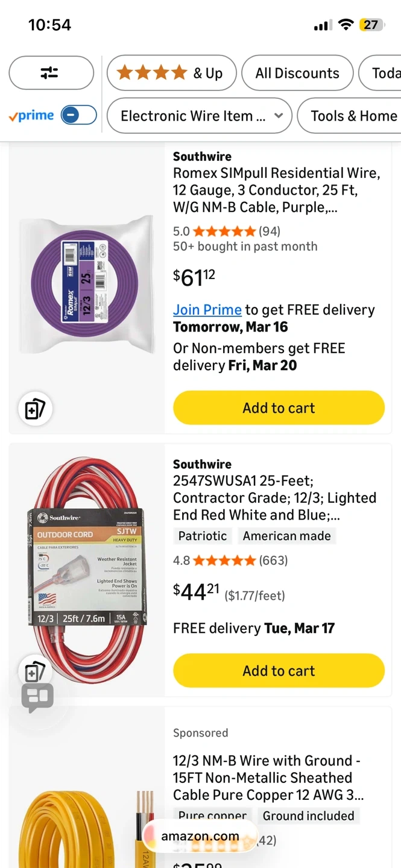Image resolution: width=401 pixels, height=868 pixels.
Task: Filter by four stars & up
Action: tap(170, 73)
